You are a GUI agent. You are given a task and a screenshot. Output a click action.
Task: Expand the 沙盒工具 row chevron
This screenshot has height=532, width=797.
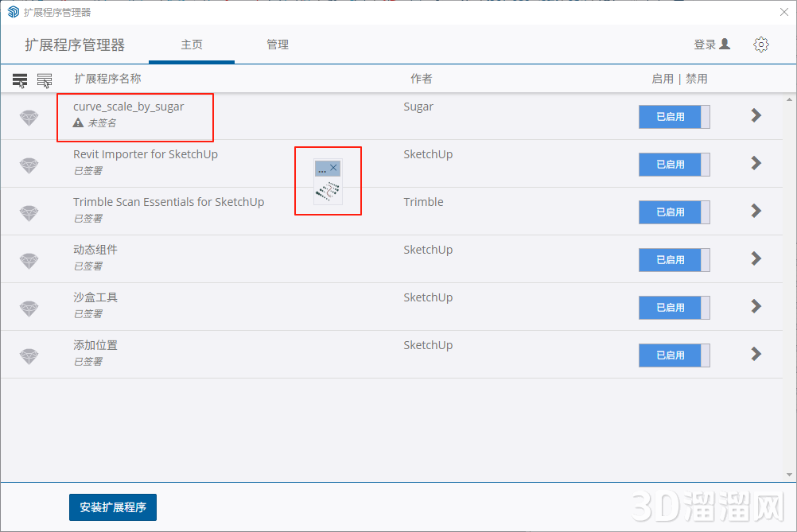coord(756,306)
